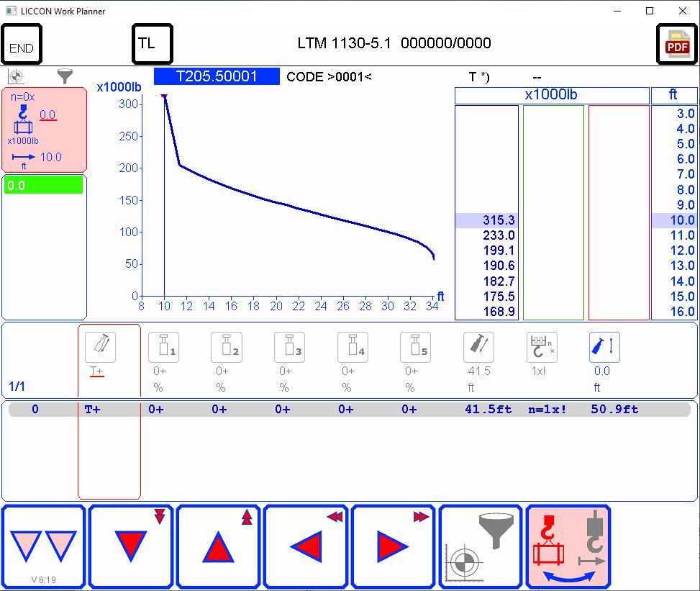700x591 pixels.
Task: Select telescope section 1 icon
Action: coord(164,347)
